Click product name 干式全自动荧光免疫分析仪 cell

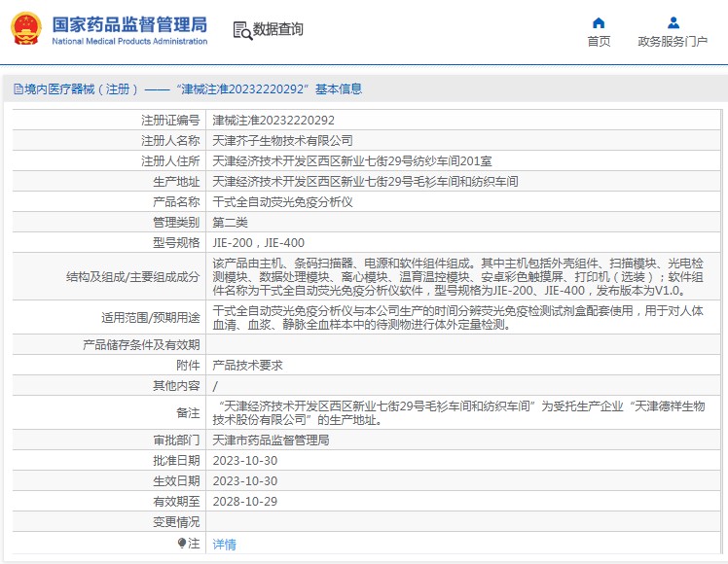click(282, 202)
